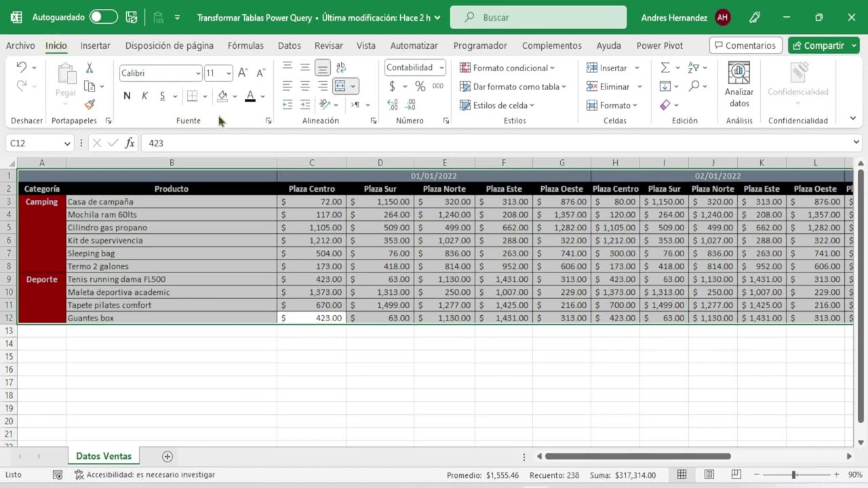Viewport: 868px width, 488px height.
Task: Align text left icon
Action: tap(288, 86)
